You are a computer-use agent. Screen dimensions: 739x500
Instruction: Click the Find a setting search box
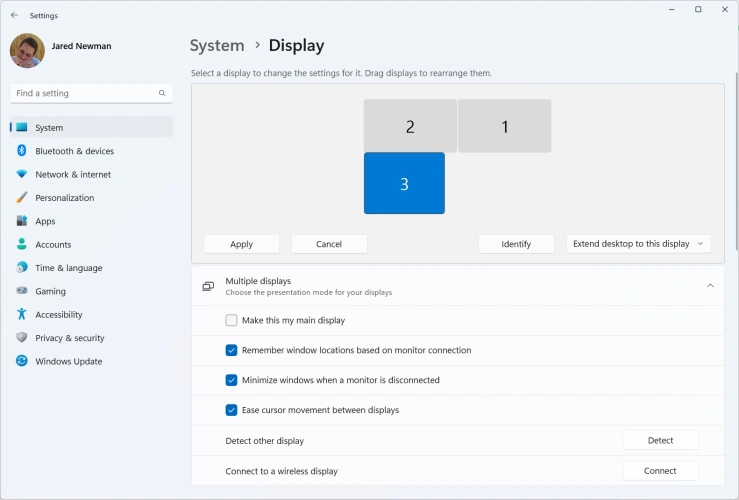coord(85,93)
